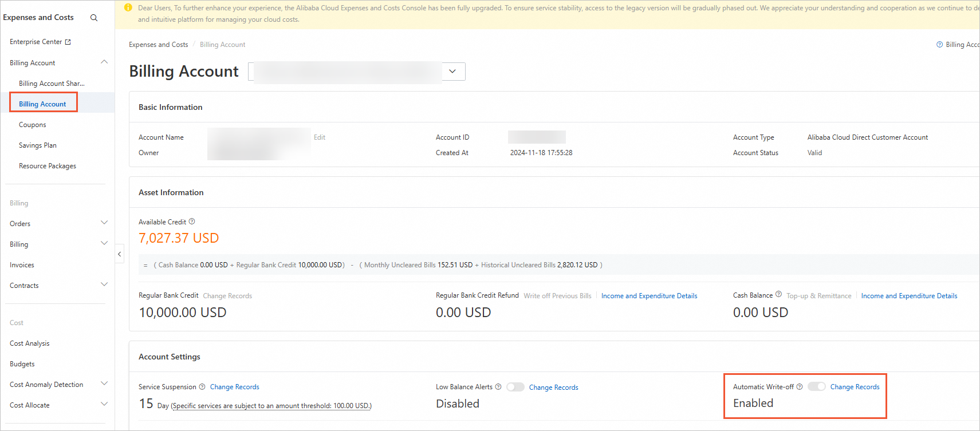Click the help icon next to Cash Balance
980x431 pixels.
click(778, 295)
